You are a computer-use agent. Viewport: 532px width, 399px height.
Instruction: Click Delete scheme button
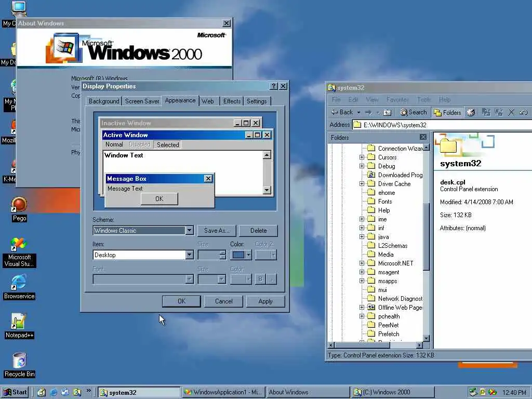coord(258,231)
